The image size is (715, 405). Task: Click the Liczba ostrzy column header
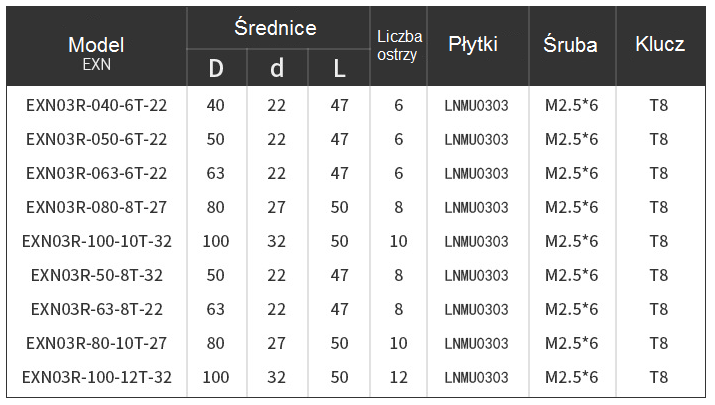click(399, 45)
